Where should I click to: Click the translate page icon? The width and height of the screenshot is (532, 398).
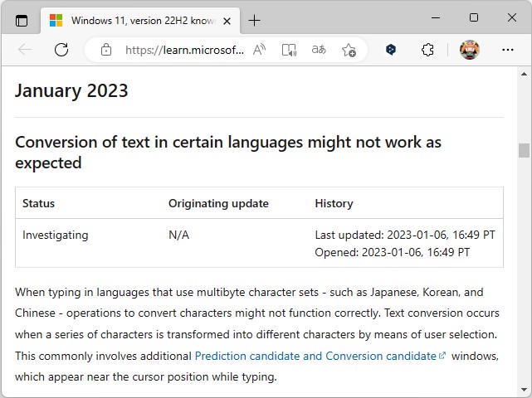click(x=319, y=50)
